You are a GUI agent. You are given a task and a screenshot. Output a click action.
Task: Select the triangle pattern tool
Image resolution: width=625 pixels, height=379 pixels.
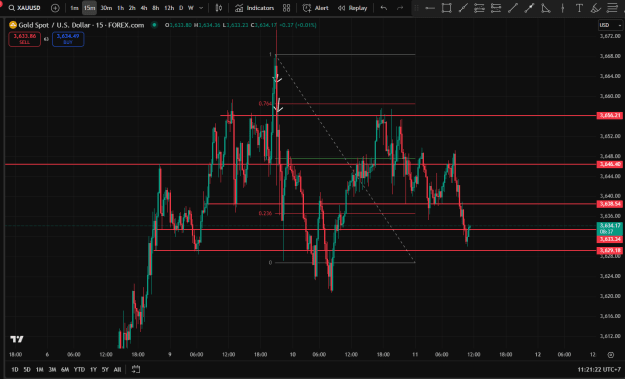point(546,8)
